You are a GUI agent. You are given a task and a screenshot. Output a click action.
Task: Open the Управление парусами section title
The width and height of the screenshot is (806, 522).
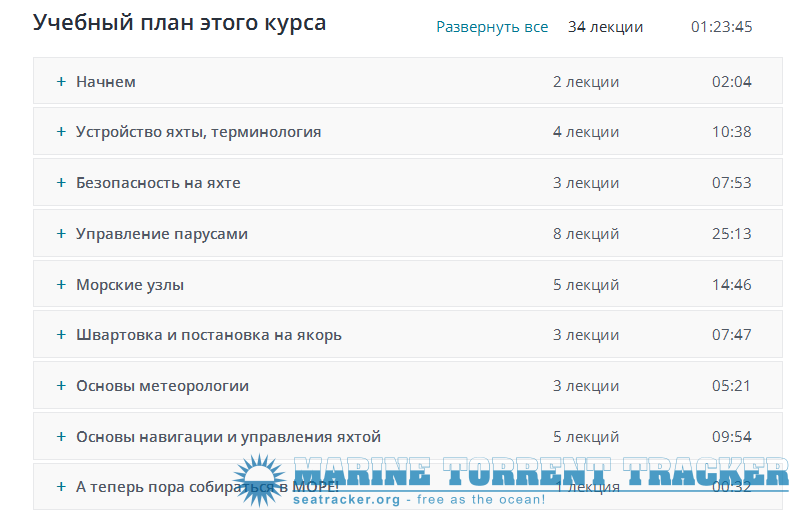(x=162, y=234)
